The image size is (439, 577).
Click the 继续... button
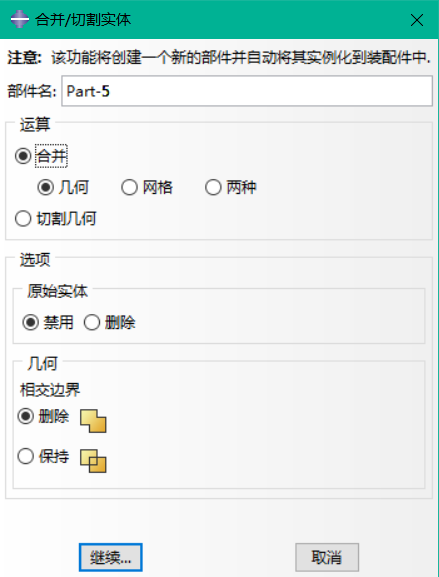(110, 557)
